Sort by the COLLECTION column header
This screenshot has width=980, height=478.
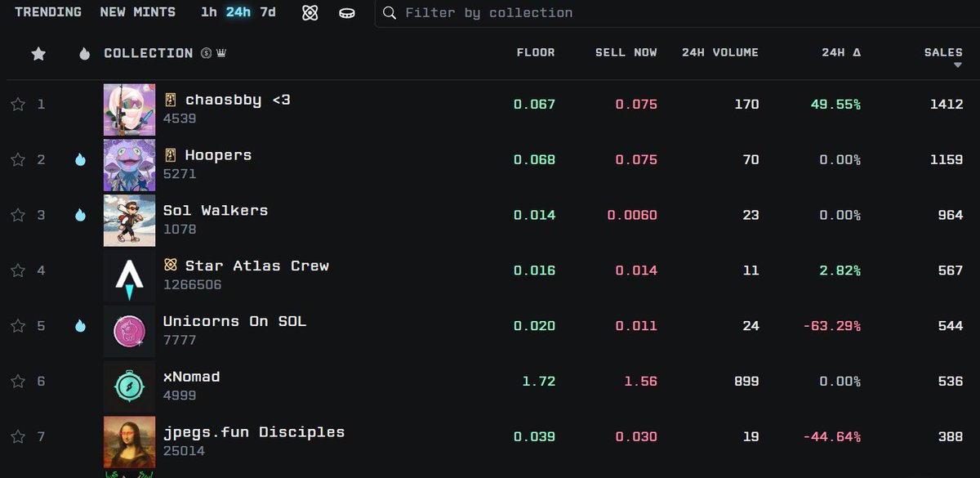point(148,53)
